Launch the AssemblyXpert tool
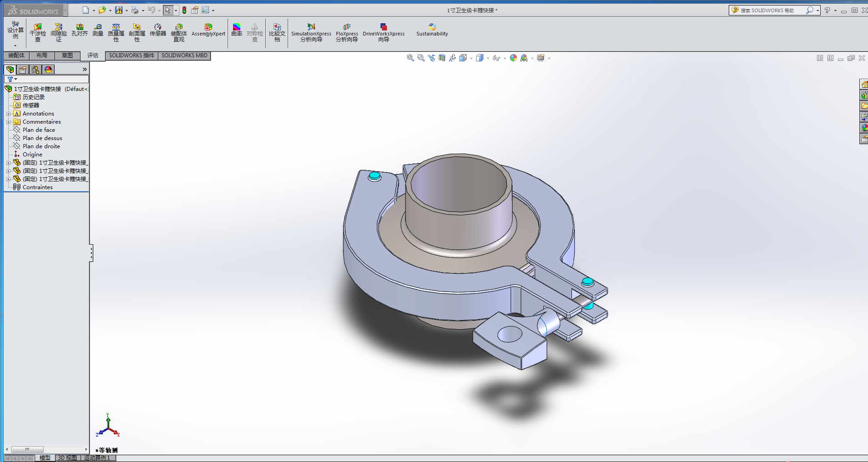The image size is (868, 462). click(208, 30)
